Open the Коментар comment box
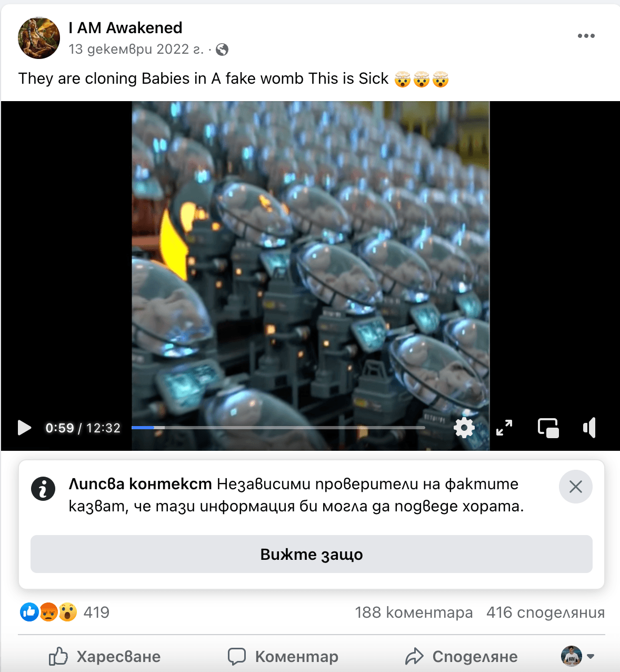This screenshot has width=620, height=672. click(283, 657)
